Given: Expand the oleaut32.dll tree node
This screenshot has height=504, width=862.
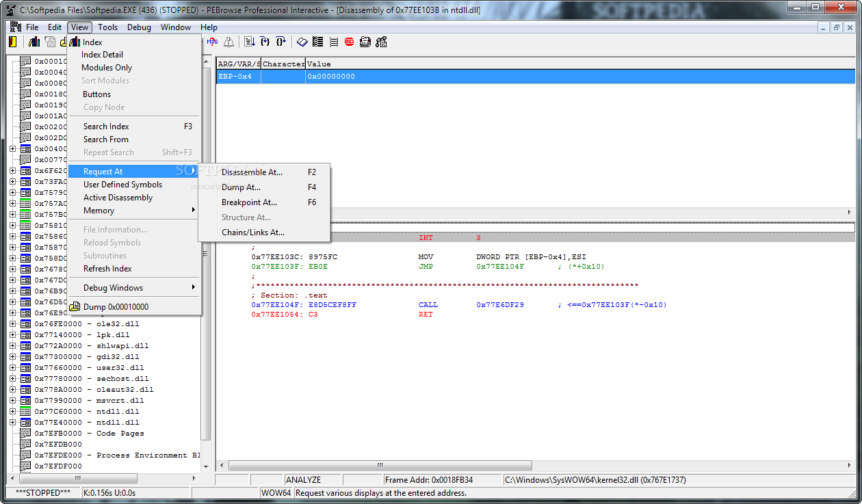Looking at the screenshot, I should 12,390.
